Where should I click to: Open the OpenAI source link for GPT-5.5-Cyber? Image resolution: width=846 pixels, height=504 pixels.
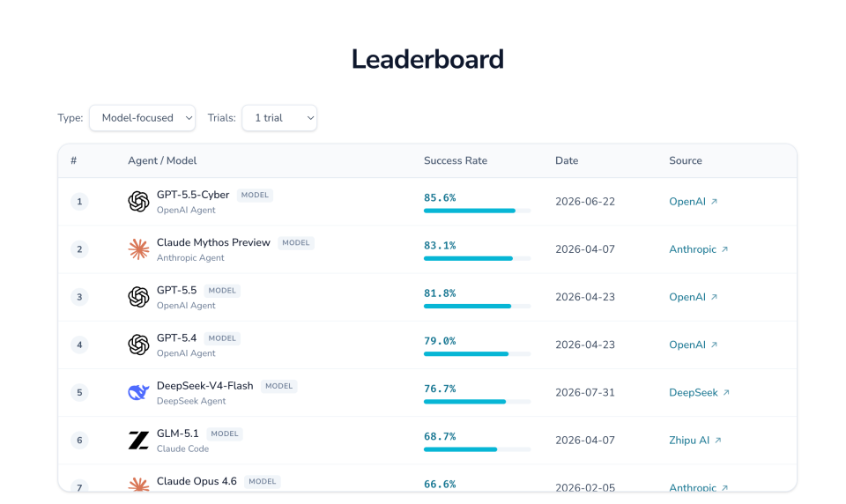click(x=694, y=202)
